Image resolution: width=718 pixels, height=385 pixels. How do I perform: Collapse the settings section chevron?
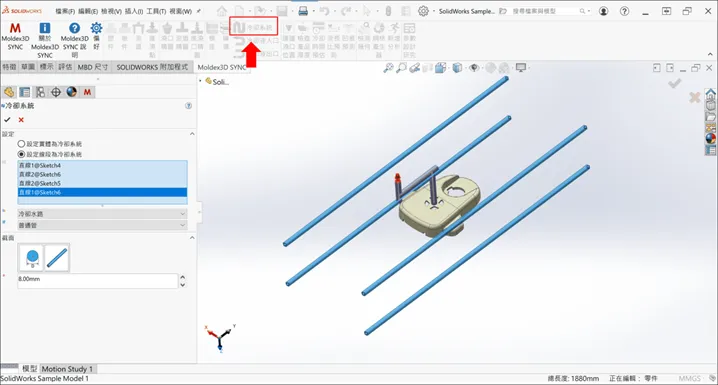pyautogui.click(x=192, y=134)
